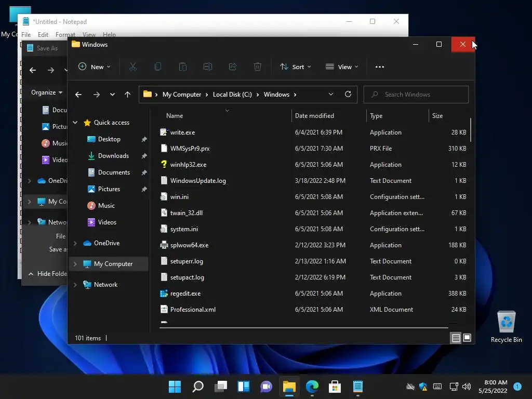Open Notepad File menu

pos(26,35)
